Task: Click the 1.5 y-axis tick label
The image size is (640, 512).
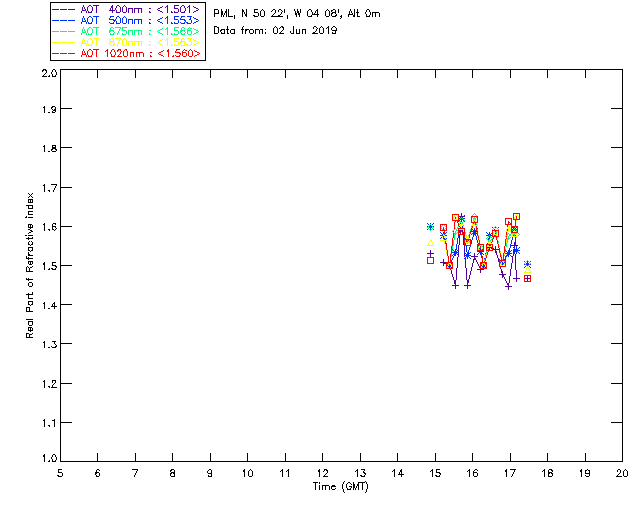Action: (x=49, y=266)
